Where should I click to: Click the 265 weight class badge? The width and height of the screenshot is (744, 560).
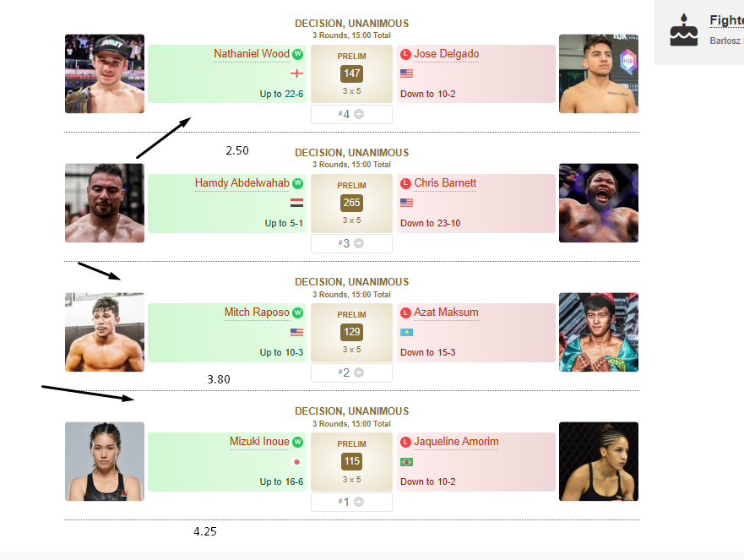coord(351,203)
